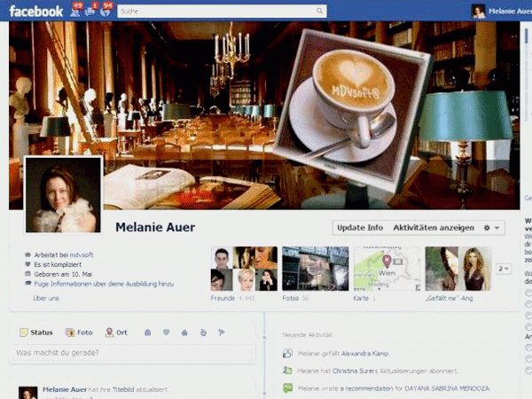Click Aktivitäten anzeigen button
Image resolution: width=532 pixels, height=399 pixels.
coord(434,228)
